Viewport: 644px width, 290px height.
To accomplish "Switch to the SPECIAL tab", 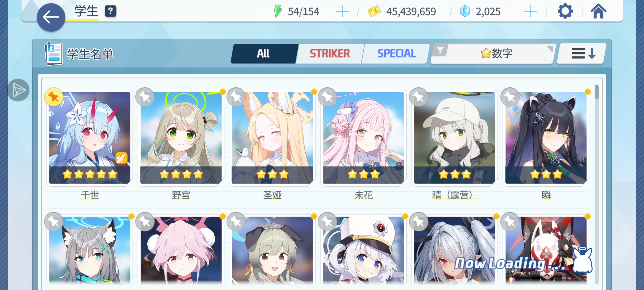I will (397, 53).
